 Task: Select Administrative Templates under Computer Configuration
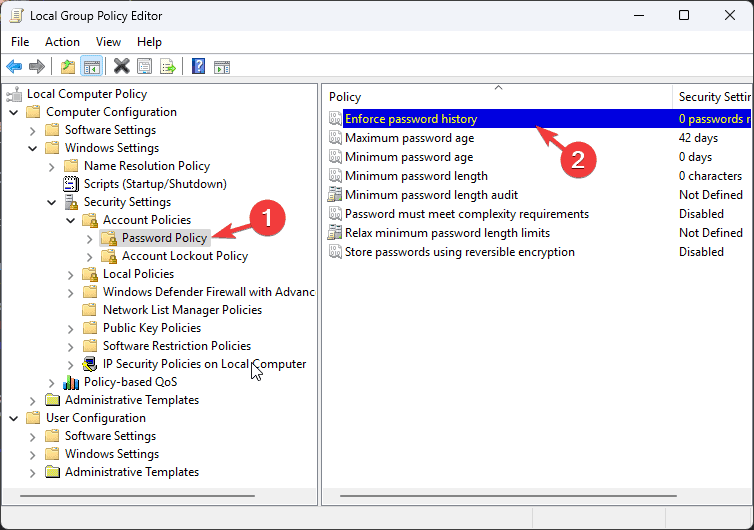click(132, 400)
